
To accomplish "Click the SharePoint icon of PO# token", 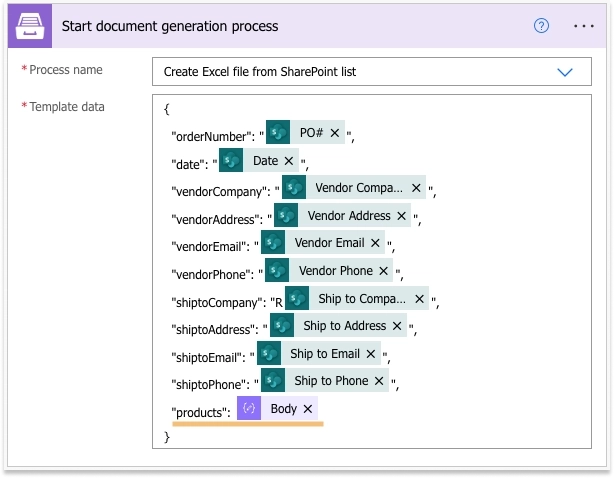I will click(278, 132).
